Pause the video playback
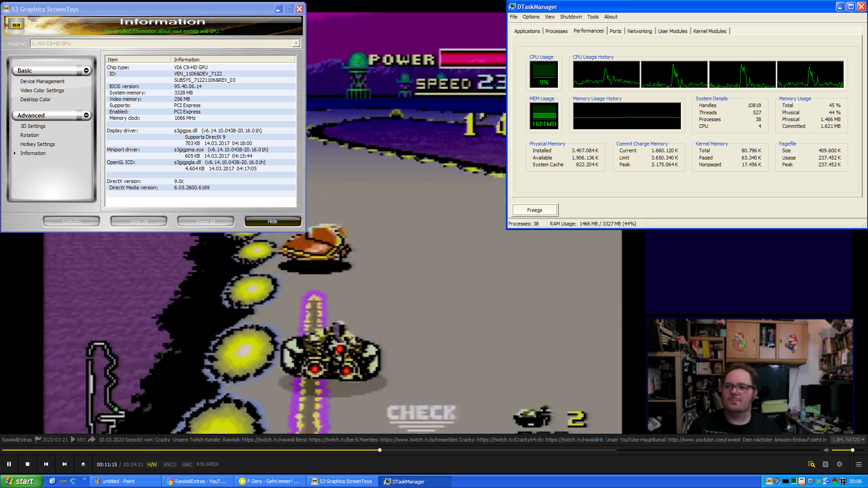 9,464
